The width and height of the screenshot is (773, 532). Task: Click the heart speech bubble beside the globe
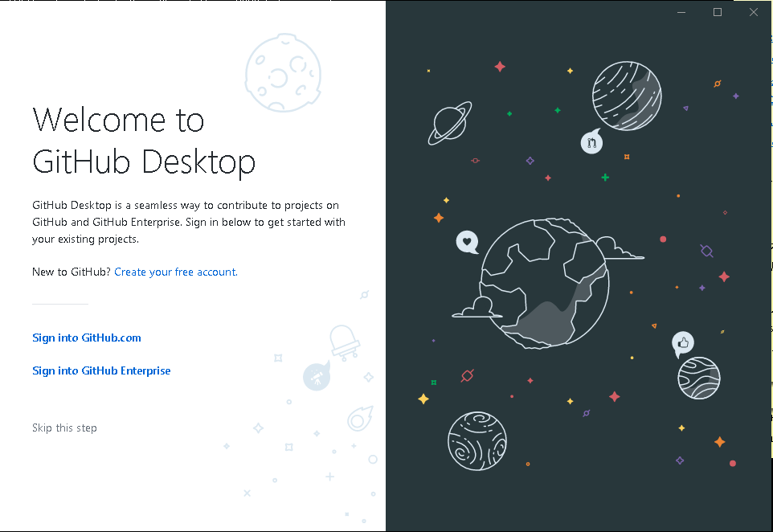[467, 242]
